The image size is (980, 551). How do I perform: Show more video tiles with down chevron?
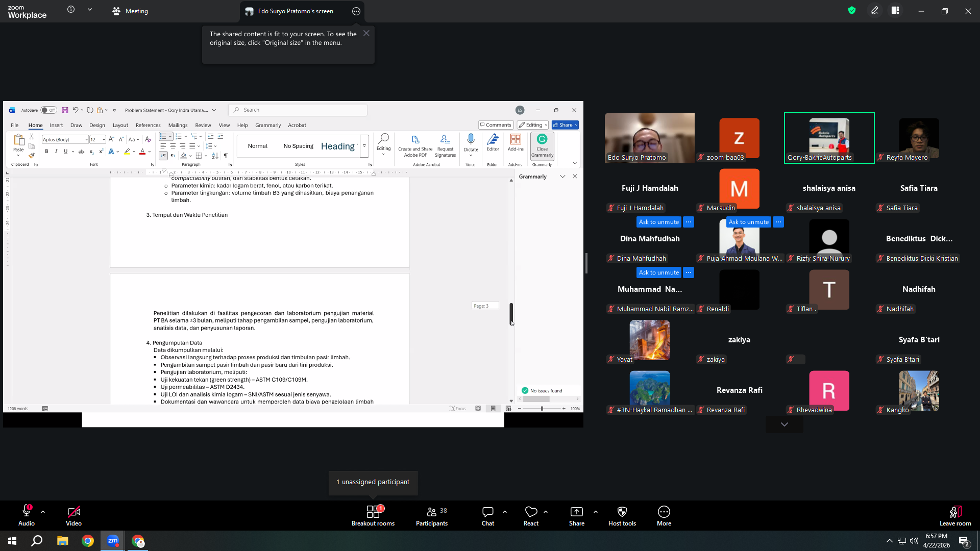click(x=784, y=424)
